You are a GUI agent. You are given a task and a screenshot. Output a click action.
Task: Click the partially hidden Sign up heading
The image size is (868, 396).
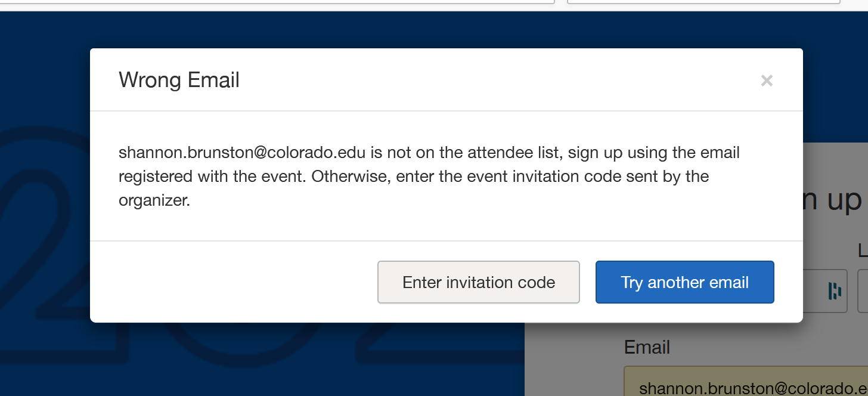pyautogui.click(x=835, y=200)
